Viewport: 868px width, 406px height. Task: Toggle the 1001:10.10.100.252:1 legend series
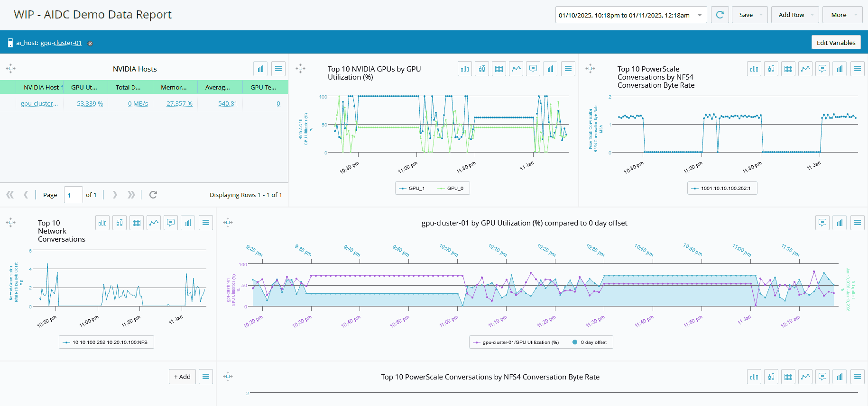(721, 189)
